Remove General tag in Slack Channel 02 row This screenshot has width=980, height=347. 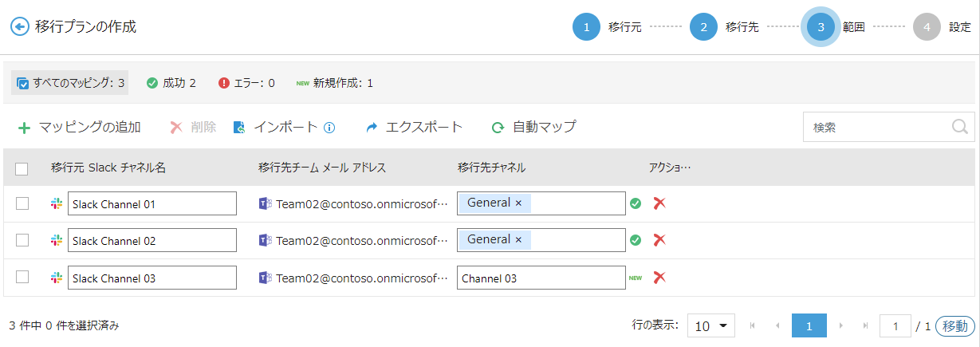tap(518, 240)
